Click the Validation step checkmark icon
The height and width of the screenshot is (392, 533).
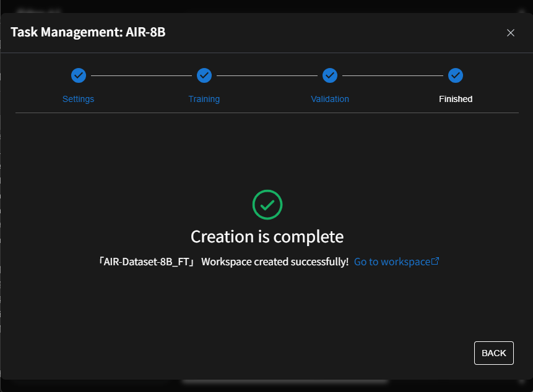click(330, 75)
